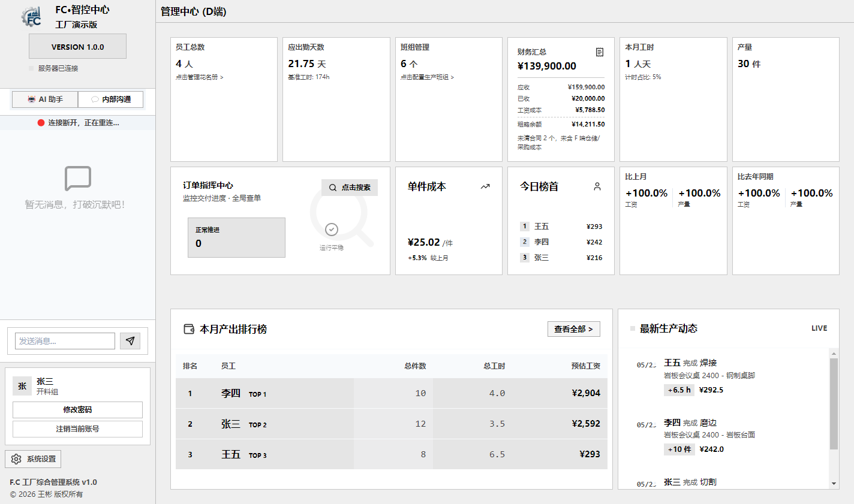The image size is (854, 504).
Task: Click the 应出勤天数 card
Action: (x=336, y=99)
